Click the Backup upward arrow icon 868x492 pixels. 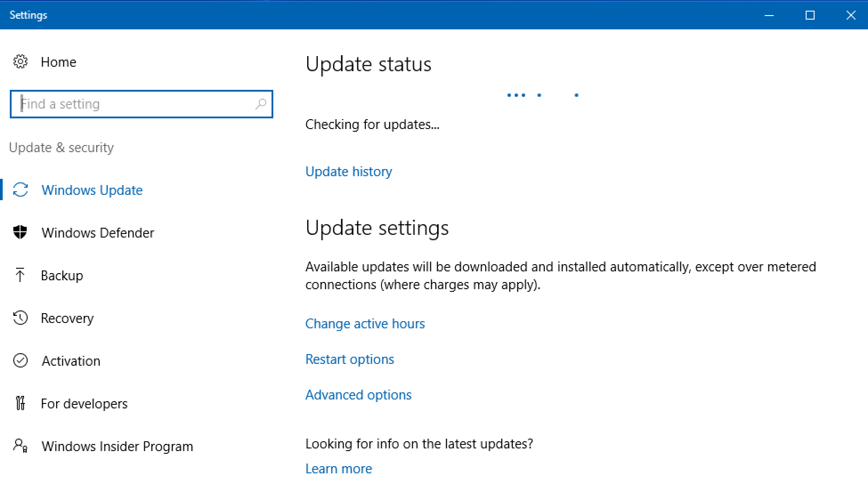click(20, 275)
